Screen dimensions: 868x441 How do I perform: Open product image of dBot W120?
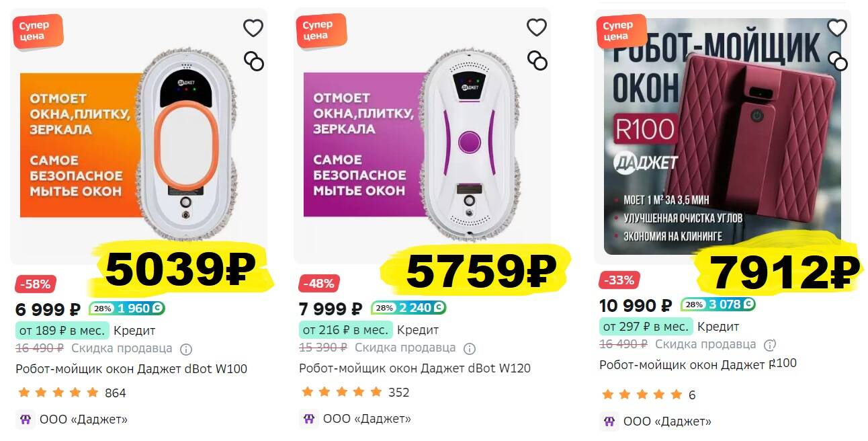click(x=422, y=136)
